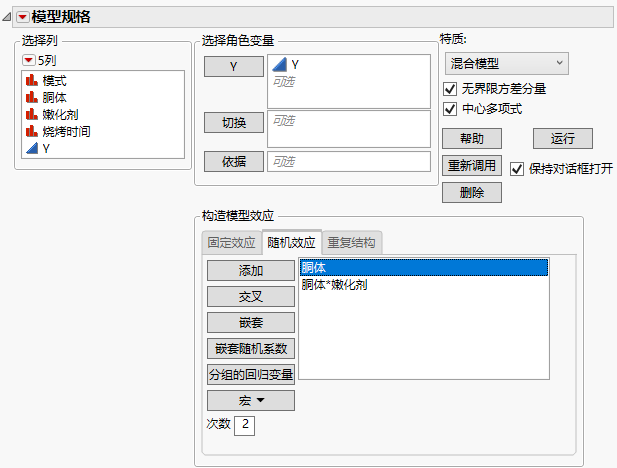Click the 嫩化剂 nominal column icon
Screen dimensions: 617x468
[x=32, y=114]
